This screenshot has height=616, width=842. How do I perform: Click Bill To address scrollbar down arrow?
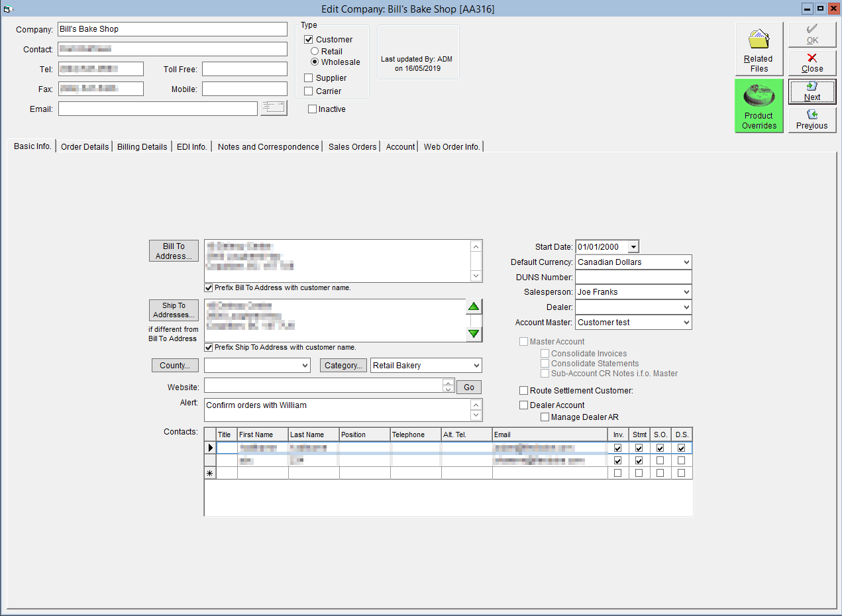point(476,276)
